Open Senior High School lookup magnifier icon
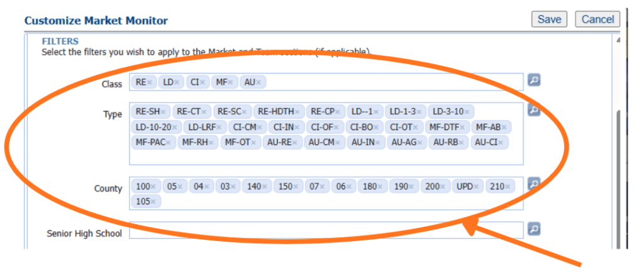 [x=533, y=229]
